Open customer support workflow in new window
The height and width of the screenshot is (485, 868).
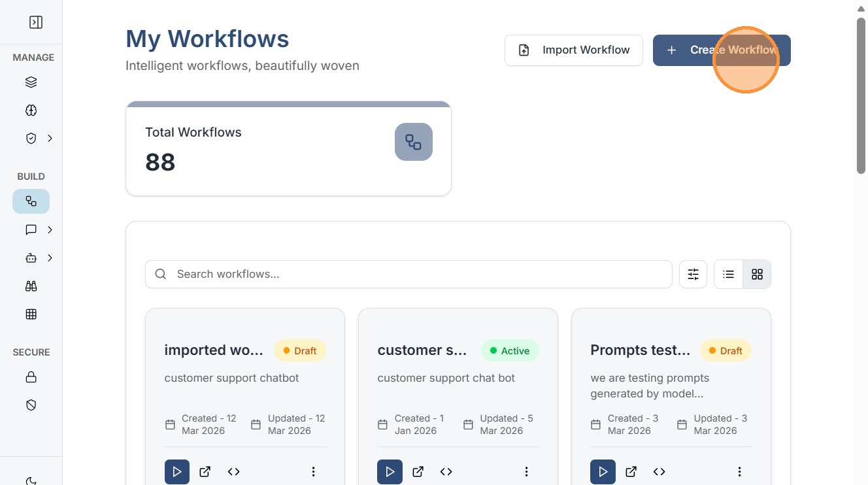pyautogui.click(x=418, y=472)
